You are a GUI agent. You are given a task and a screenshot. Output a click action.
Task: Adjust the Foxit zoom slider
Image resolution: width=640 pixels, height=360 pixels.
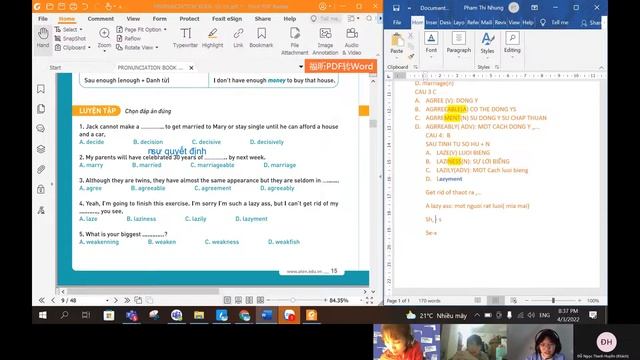click(293, 300)
